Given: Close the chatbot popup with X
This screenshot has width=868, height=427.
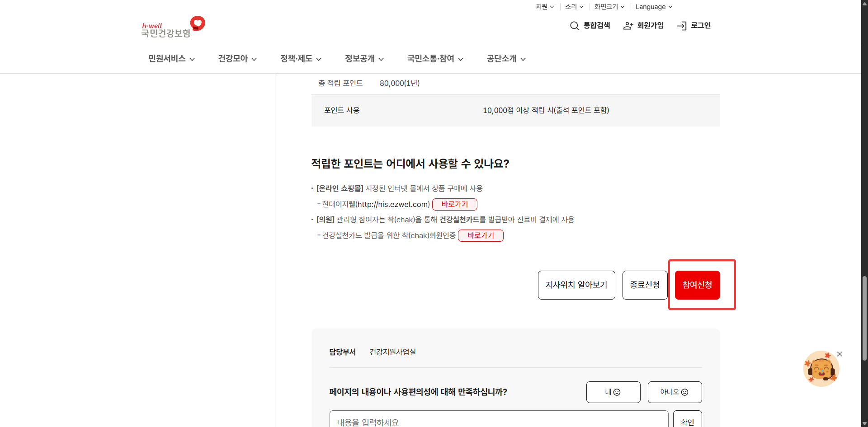Looking at the screenshot, I should tap(840, 354).
